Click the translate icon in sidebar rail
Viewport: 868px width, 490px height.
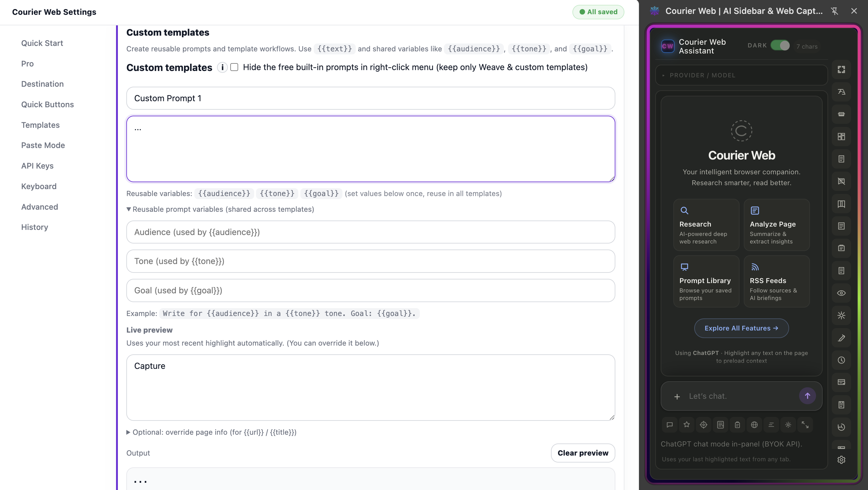coord(841,92)
